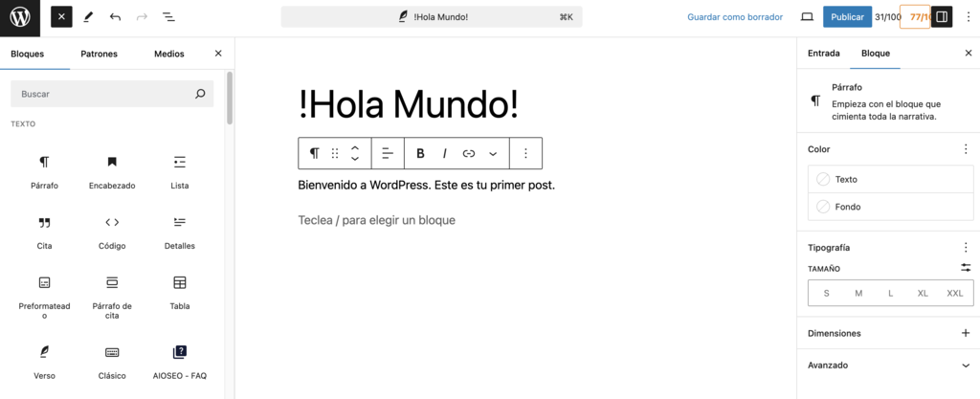Screen dimensions: 980x399
Task: Expand the Avanzado section
Action: (x=888, y=366)
